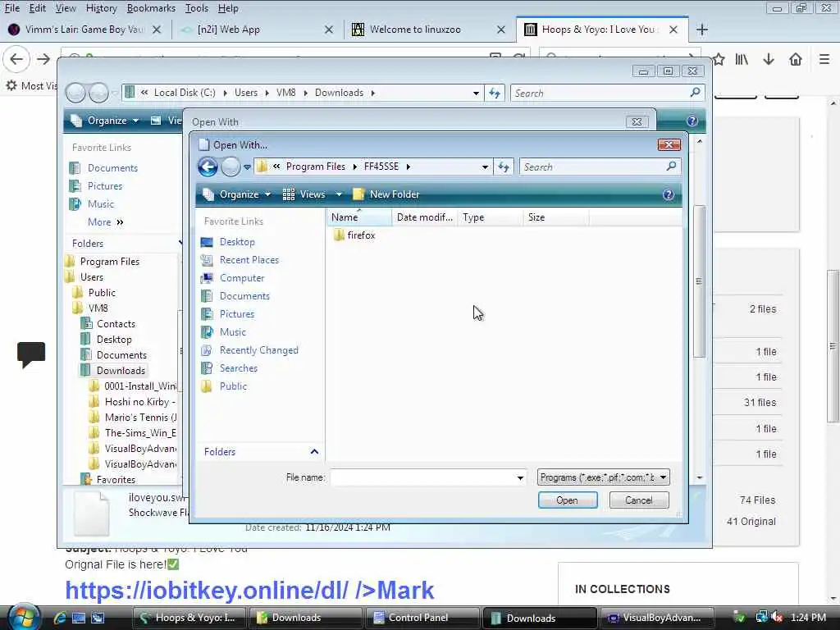Expand Folders pane in Open With dialog
The width and height of the screenshot is (840, 630).
click(314, 452)
